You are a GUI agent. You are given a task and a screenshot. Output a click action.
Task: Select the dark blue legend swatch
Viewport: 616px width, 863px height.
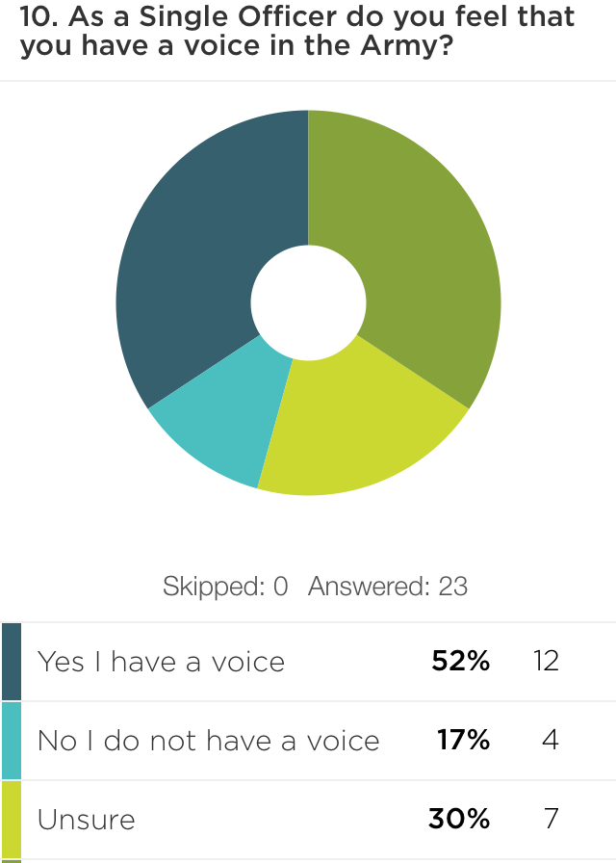click(12, 662)
